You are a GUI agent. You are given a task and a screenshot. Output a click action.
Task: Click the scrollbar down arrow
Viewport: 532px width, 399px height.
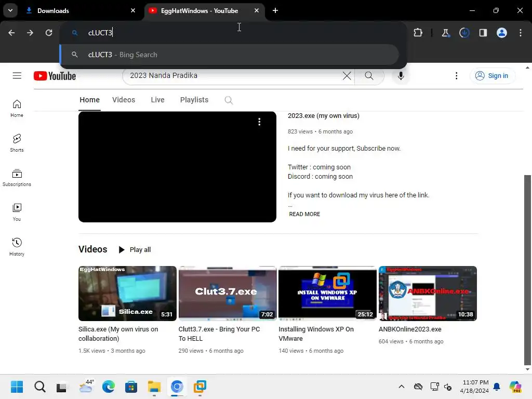pyautogui.click(x=527, y=369)
